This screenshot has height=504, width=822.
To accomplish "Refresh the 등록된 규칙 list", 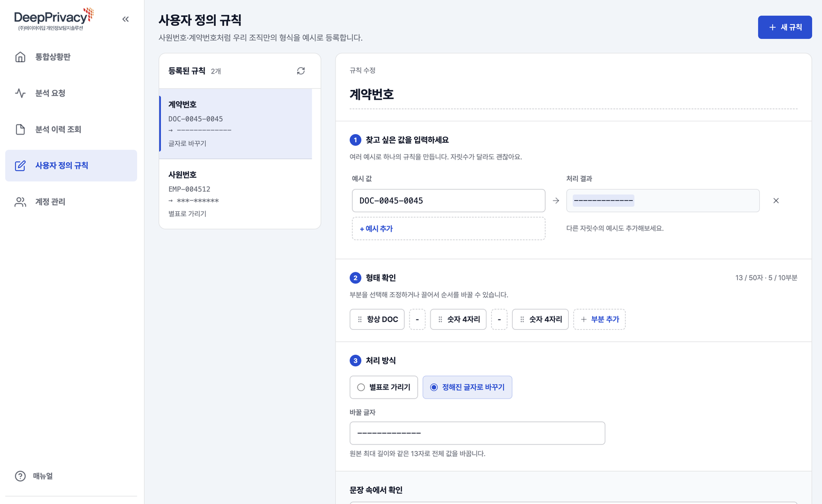I will click(x=301, y=71).
